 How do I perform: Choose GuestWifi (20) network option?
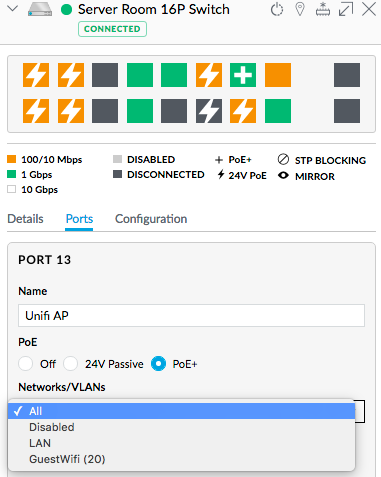point(182,459)
